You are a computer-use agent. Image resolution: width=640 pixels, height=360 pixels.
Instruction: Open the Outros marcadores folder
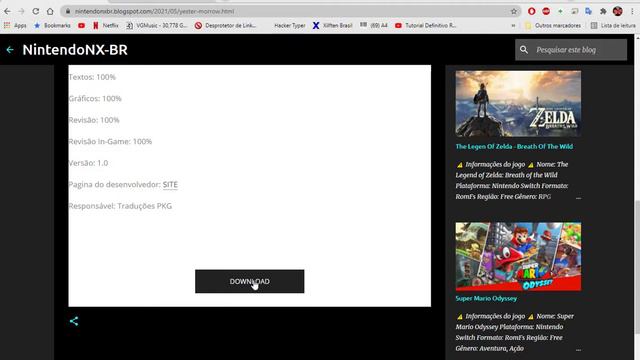(x=553, y=25)
